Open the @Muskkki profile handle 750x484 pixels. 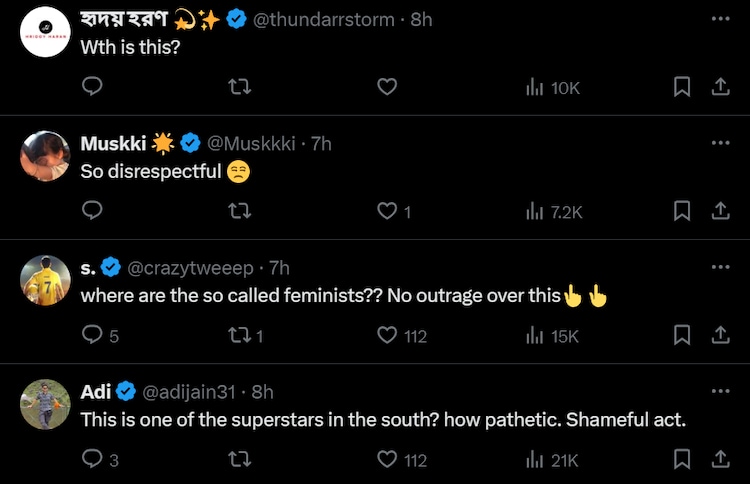[x=251, y=144]
